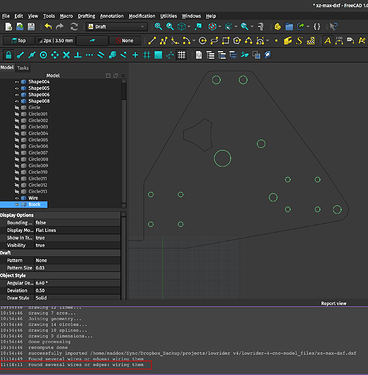This screenshot has width=368, height=375.
Task: Undo the last action
Action: pyautogui.click(x=48, y=27)
